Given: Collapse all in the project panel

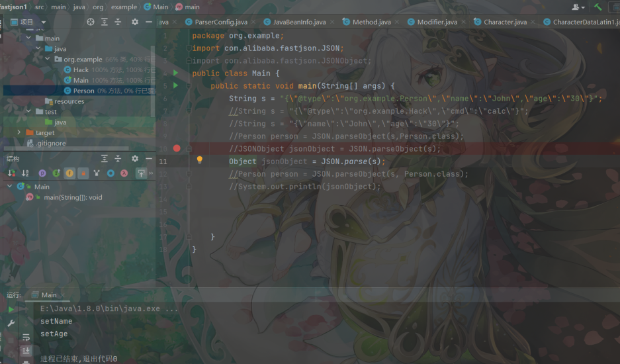Looking at the screenshot, I should coord(118,22).
